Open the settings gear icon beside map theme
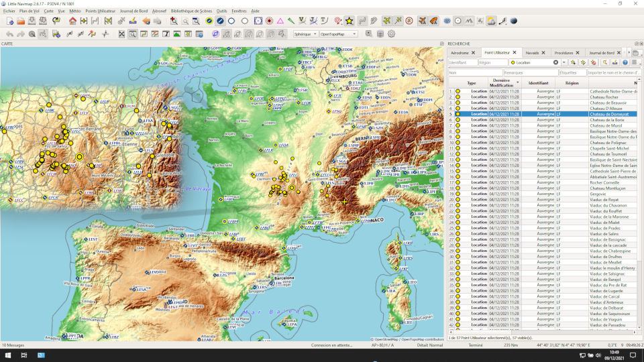Screen dimensions: 644x362 click(x=391, y=34)
